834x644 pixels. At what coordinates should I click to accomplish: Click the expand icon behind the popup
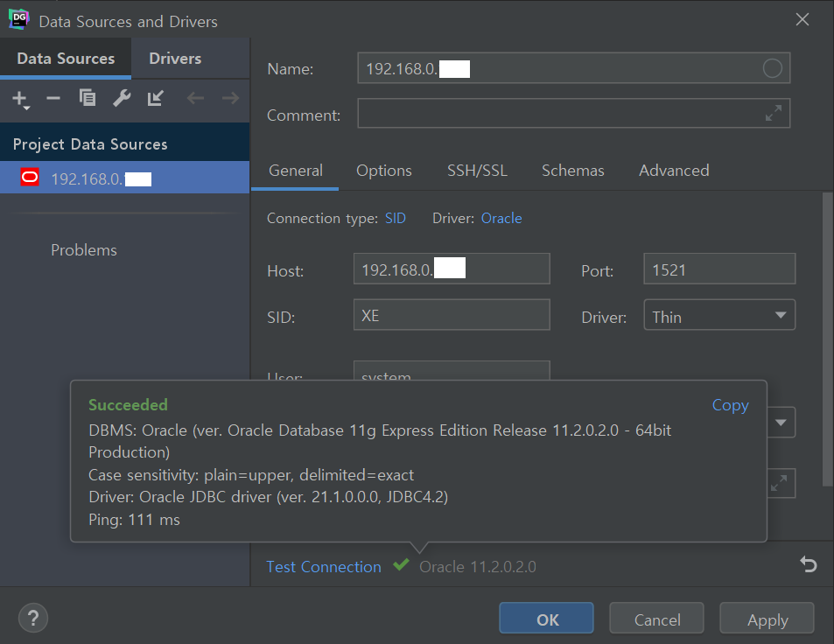click(779, 483)
